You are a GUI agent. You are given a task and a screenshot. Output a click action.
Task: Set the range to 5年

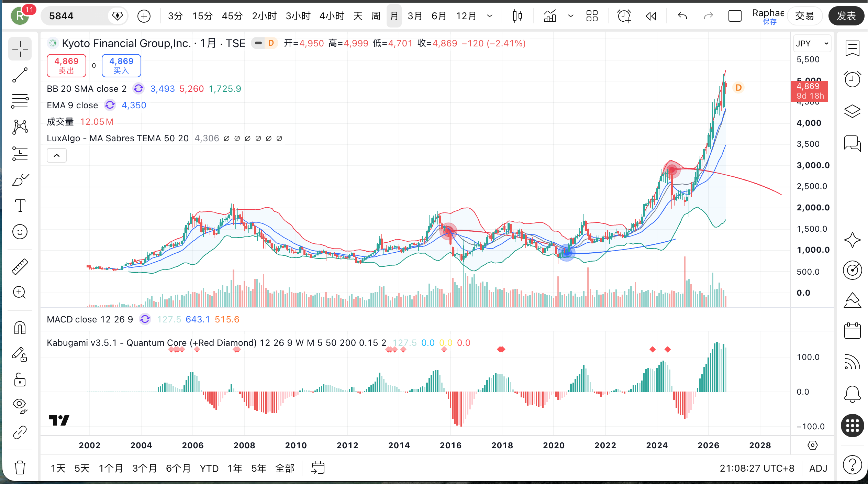[259, 468]
